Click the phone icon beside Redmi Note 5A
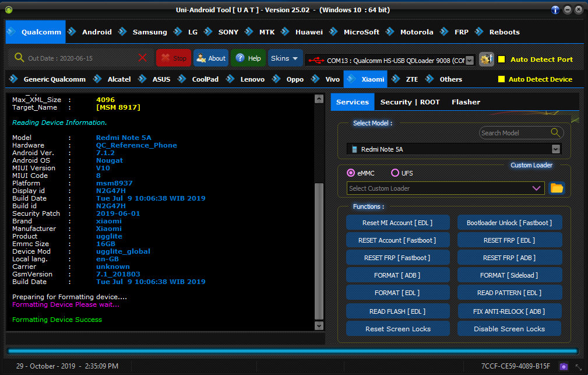 [x=354, y=149]
